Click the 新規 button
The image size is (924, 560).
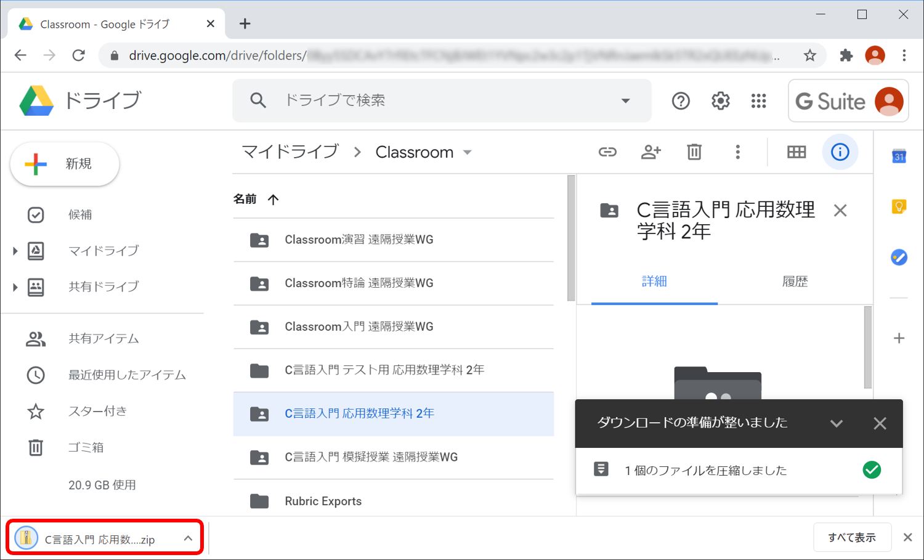coord(65,164)
